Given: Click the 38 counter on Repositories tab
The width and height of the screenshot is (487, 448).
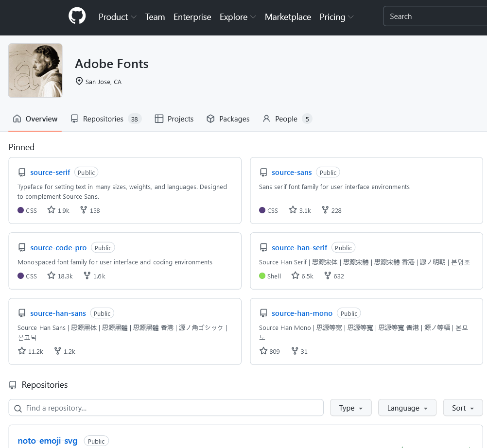Looking at the screenshot, I should click(x=135, y=119).
